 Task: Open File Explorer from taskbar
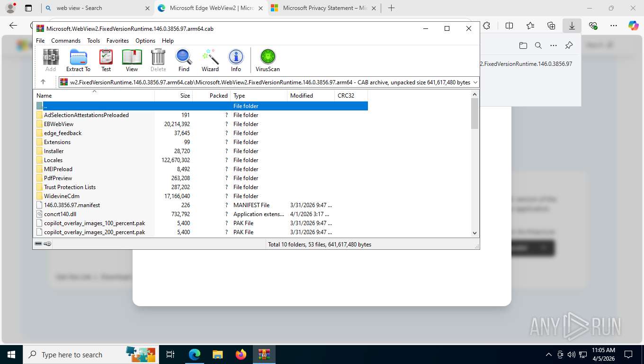coord(217,355)
